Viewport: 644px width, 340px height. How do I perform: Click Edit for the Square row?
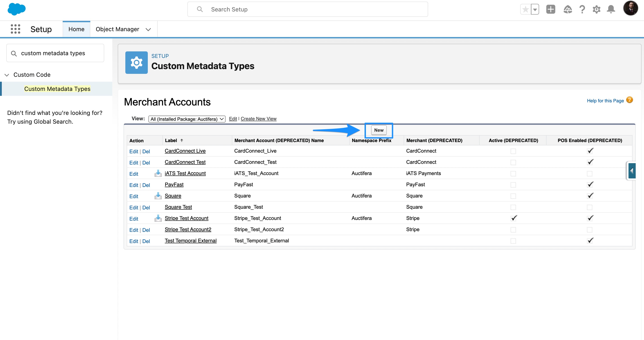(x=134, y=197)
